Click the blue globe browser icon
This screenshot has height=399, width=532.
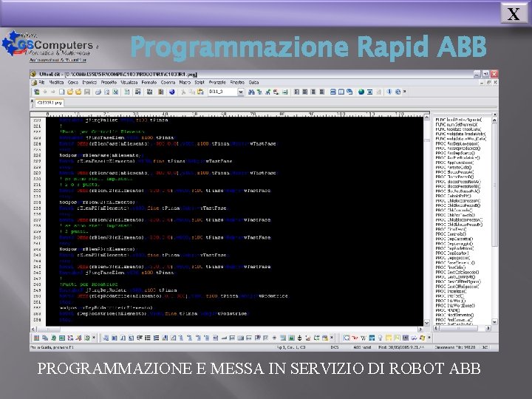tap(172, 92)
